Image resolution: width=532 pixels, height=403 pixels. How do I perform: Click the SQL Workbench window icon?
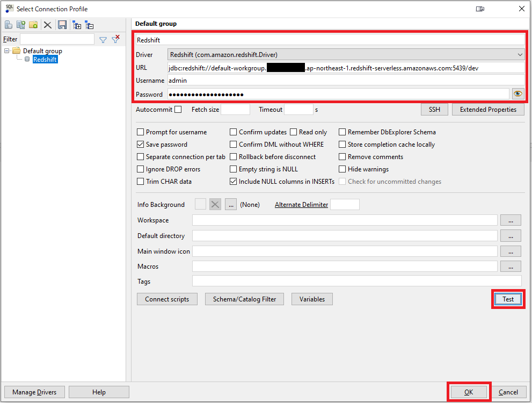tap(9, 9)
